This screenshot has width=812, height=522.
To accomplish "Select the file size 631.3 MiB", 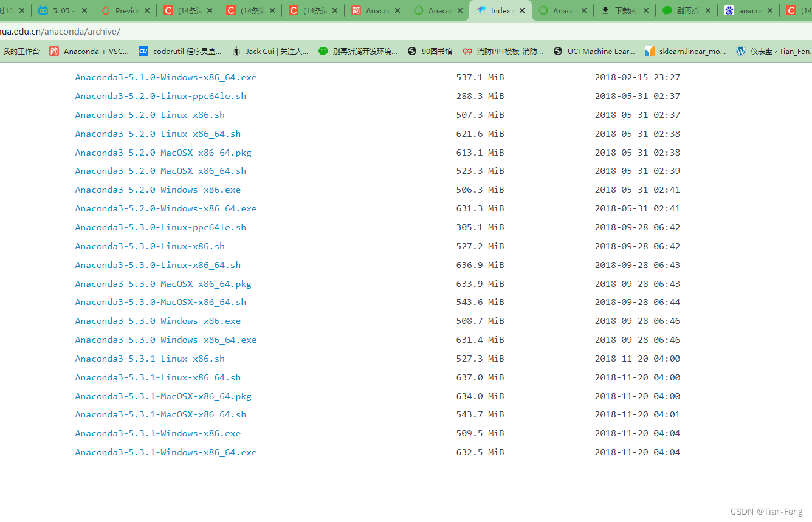I will pyautogui.click(x=480, y=208).
